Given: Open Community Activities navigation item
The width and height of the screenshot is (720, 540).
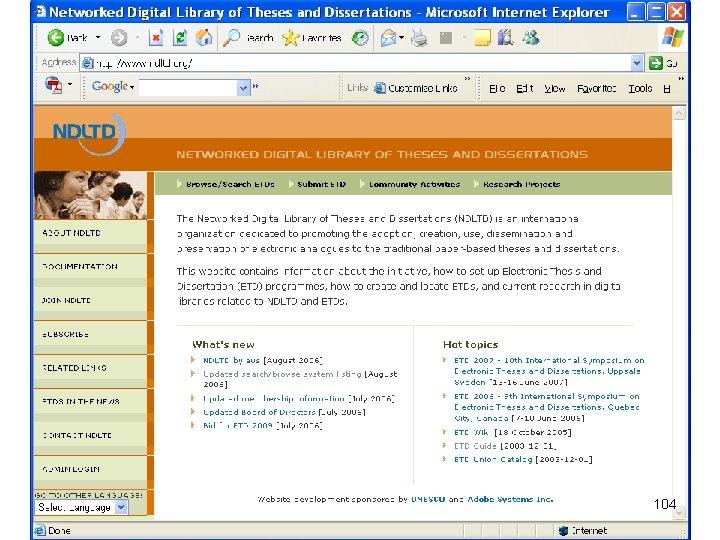Looking at the screenshot, I should click(414, 184).
